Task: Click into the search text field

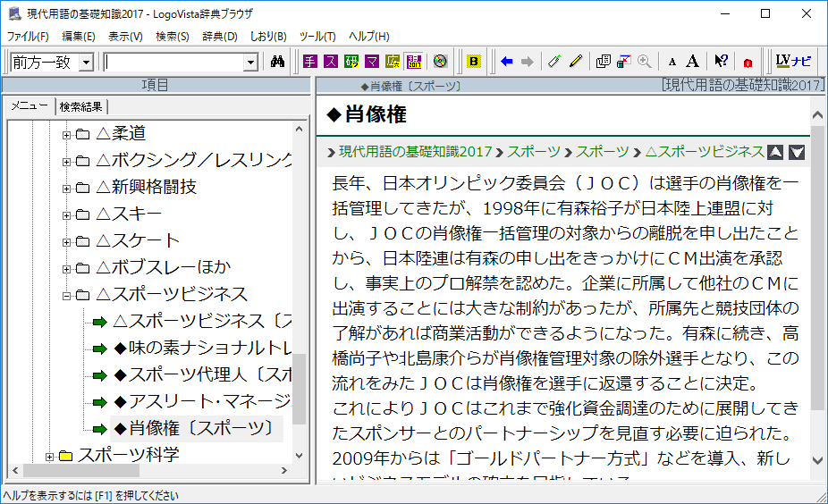Action: pyautogui.click(x=173, y=63)
